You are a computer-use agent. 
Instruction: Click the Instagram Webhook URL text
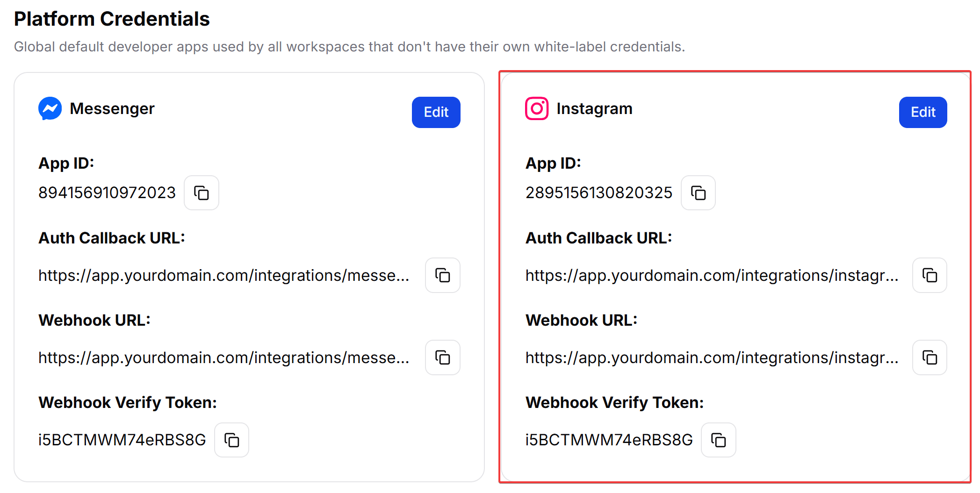click(x=712, y=357)
